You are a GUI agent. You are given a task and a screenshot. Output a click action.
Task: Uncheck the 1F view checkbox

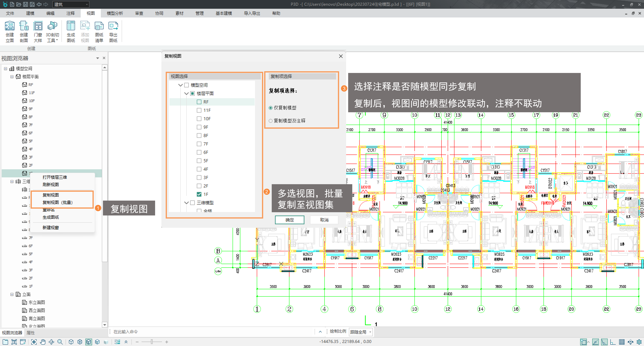pyautogui.click(x=199, y=194)
